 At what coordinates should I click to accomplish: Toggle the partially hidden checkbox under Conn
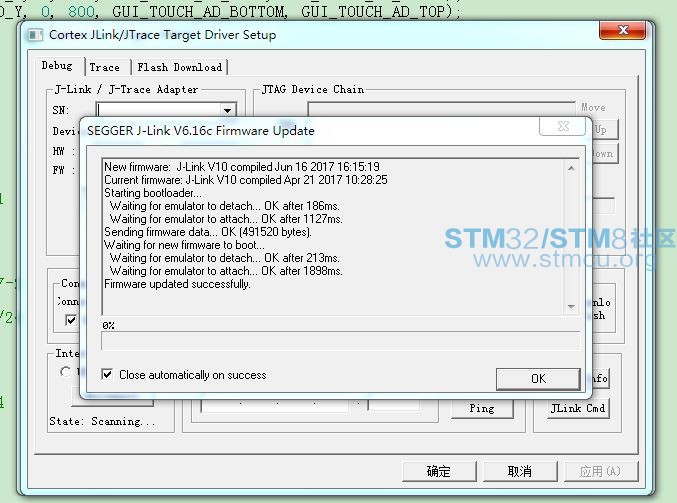[x=71, y=320]
